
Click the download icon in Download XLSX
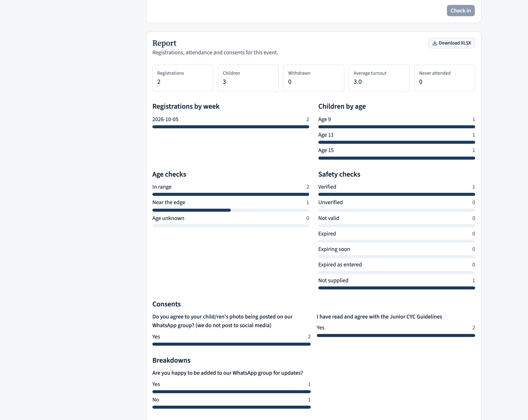pos(434,43)
